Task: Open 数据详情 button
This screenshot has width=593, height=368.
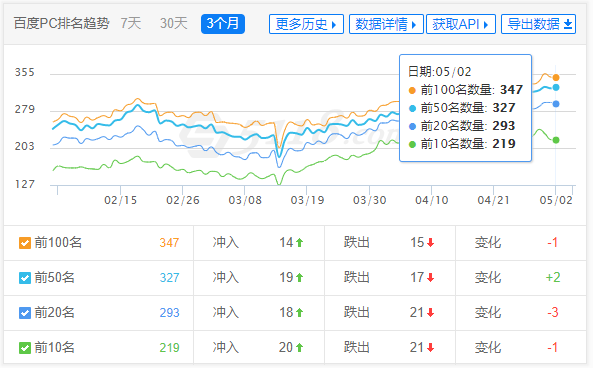Action: 386,24
